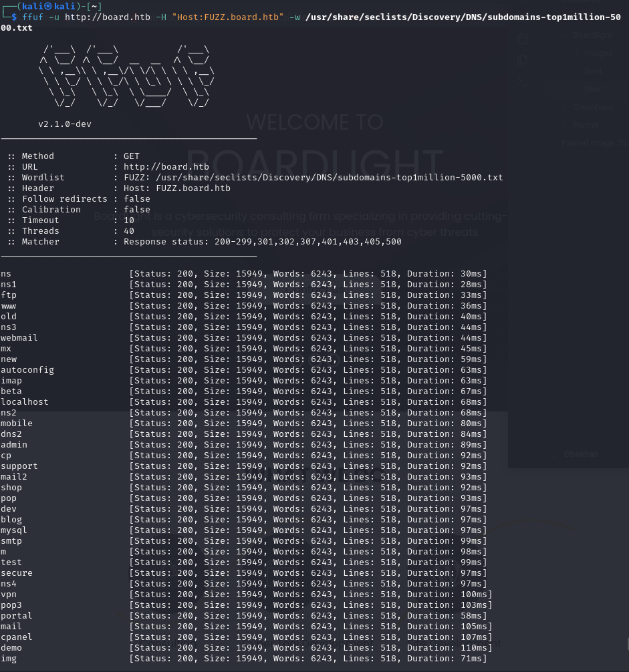Click the Calibration value false

(137, 210)
